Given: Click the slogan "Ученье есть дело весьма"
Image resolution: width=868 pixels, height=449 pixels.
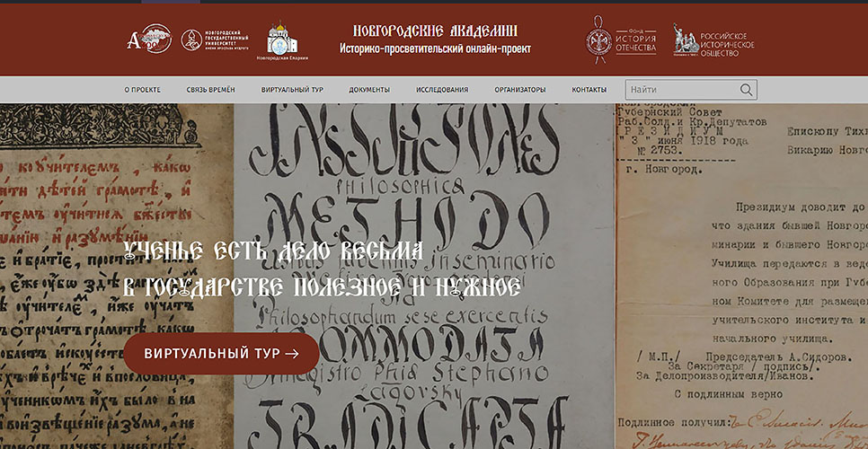Looking at the screenshot, I should [273, 251].
